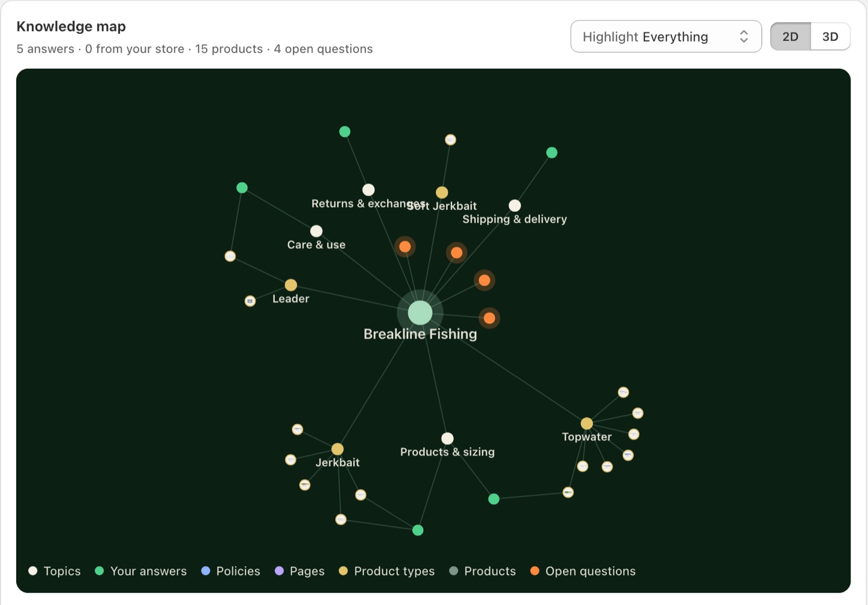
Task: Select the Care & use topic node
Action: pos(316,231)
